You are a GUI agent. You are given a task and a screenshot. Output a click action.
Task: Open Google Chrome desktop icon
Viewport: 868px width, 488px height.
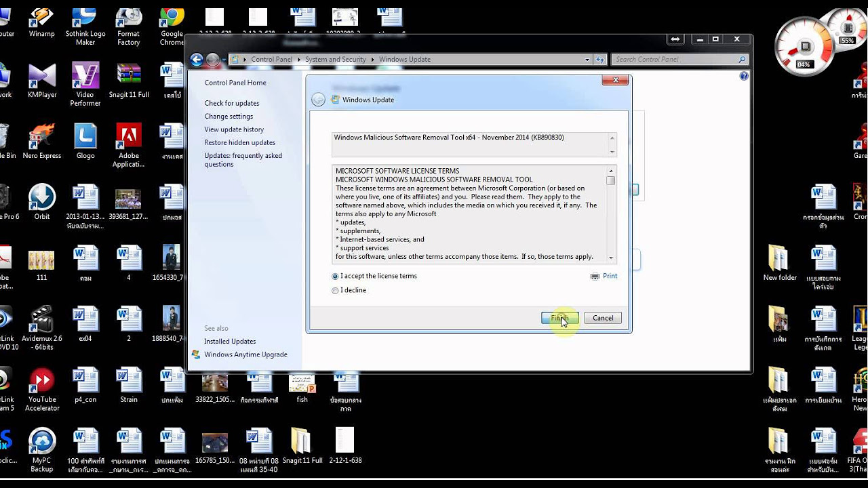pyautogui.click(x=172, y=26)
